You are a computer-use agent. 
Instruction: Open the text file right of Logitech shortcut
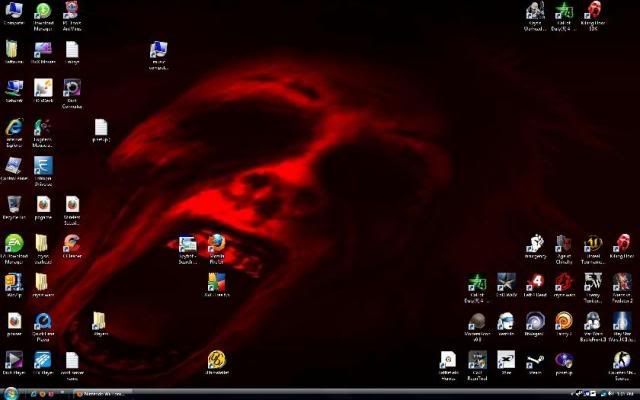(x=100, y=128)
